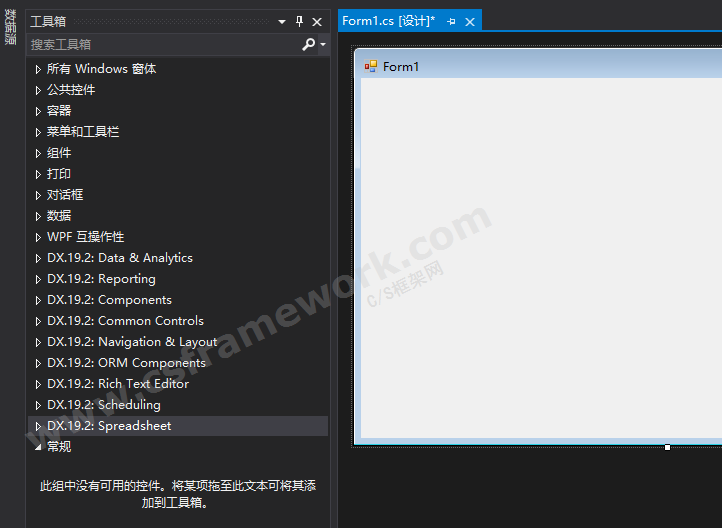Open the DX.19.2: Reporting category
Screen dimensions: 722x528
[x=101, y=279]
